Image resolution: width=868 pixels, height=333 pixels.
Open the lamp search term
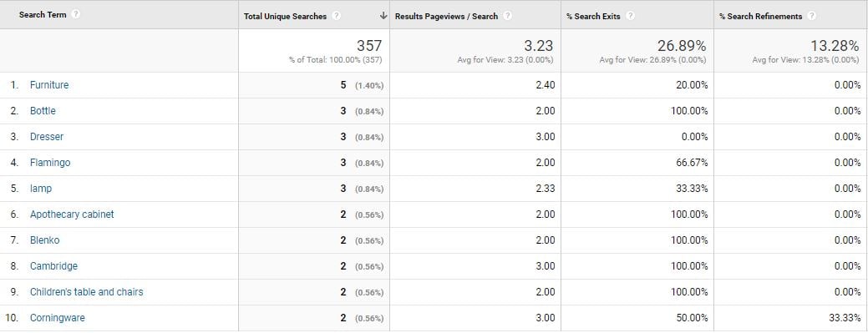pyautogui.click(x=40, y=189)
